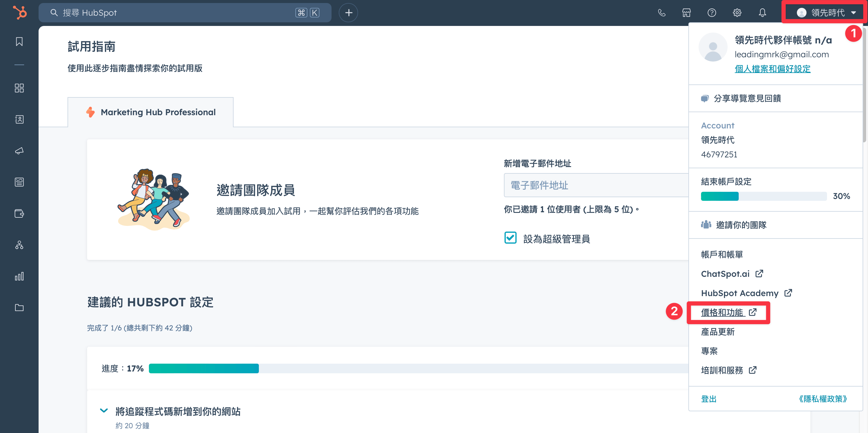
Task: Click external link icon beside ChatSpot.ai
Action: tap(759, 273)
